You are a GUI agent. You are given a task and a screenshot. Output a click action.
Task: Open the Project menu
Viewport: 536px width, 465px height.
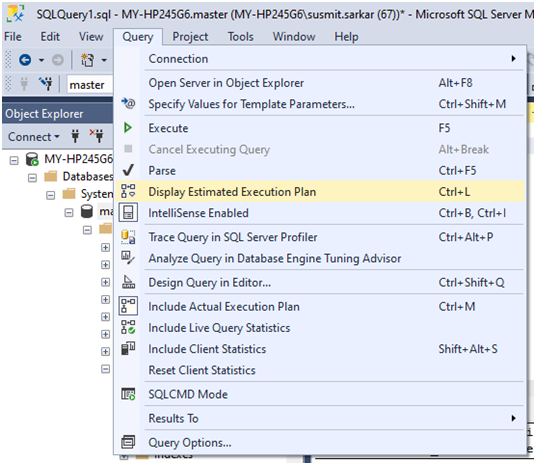(x=190, y=37)
